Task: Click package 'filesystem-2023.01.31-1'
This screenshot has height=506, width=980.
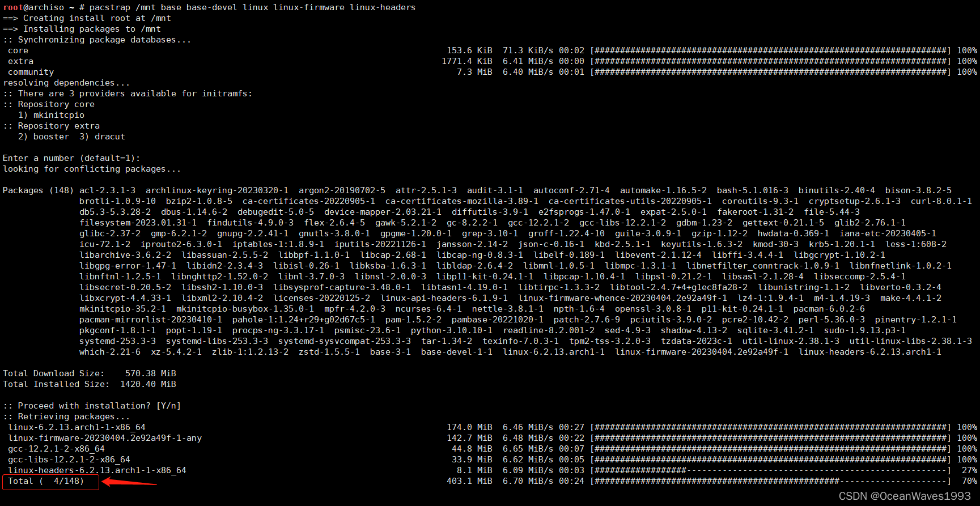Action: coord(138,223)
